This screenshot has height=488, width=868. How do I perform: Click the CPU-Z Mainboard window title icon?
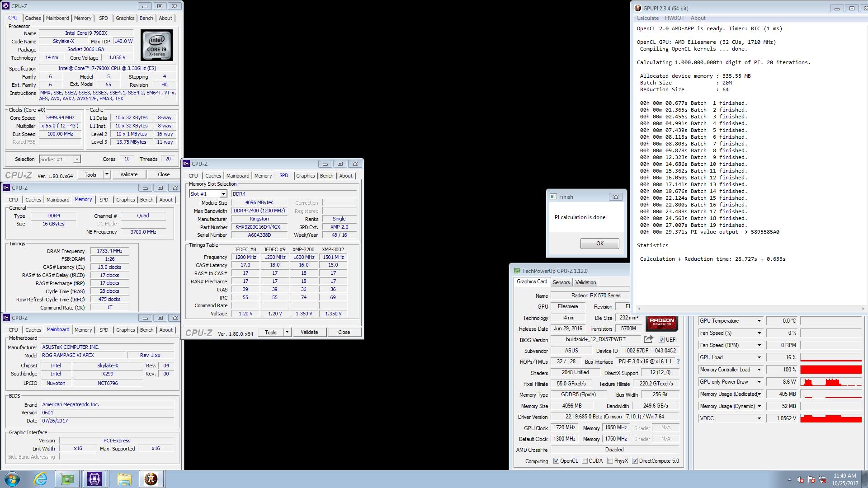[6, 318]
